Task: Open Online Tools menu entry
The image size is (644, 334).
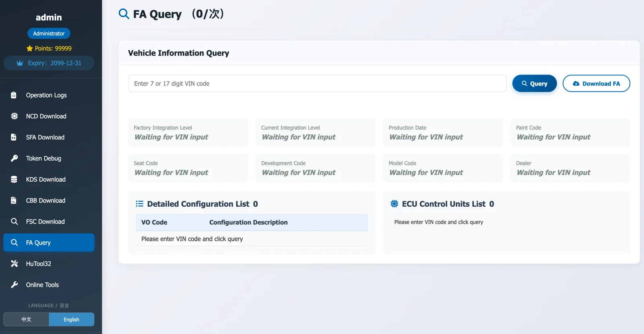Action: coord(49,285)
